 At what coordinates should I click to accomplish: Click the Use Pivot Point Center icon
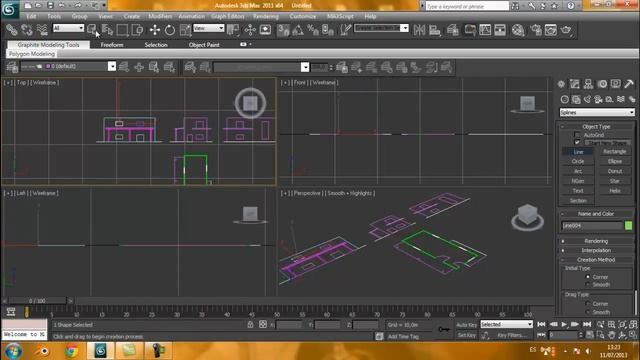click(x=233, y=30)
